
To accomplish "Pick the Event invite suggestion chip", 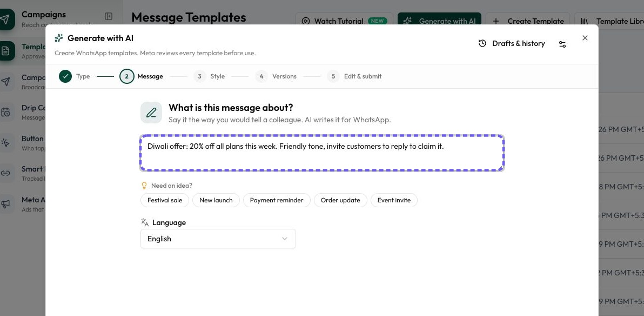I will pos(394,200).
